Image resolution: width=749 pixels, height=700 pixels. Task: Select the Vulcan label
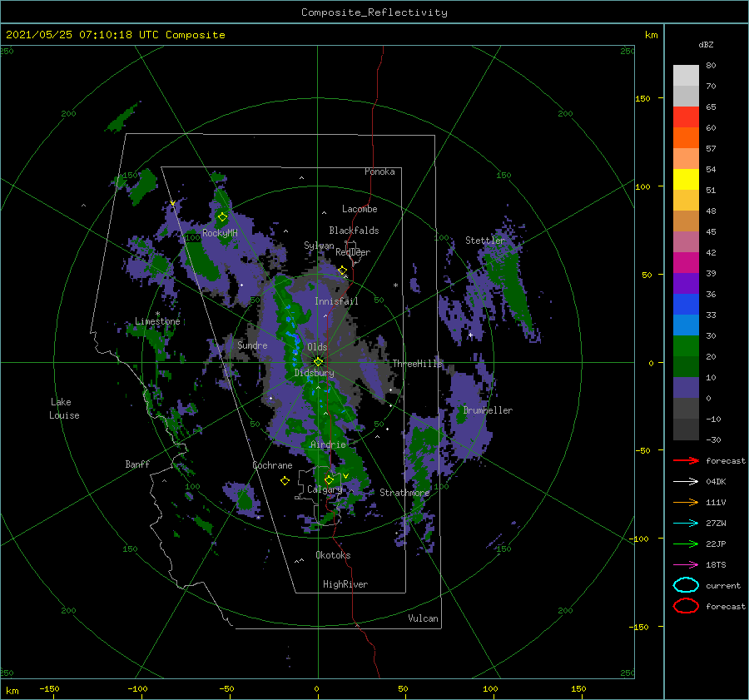423,618
